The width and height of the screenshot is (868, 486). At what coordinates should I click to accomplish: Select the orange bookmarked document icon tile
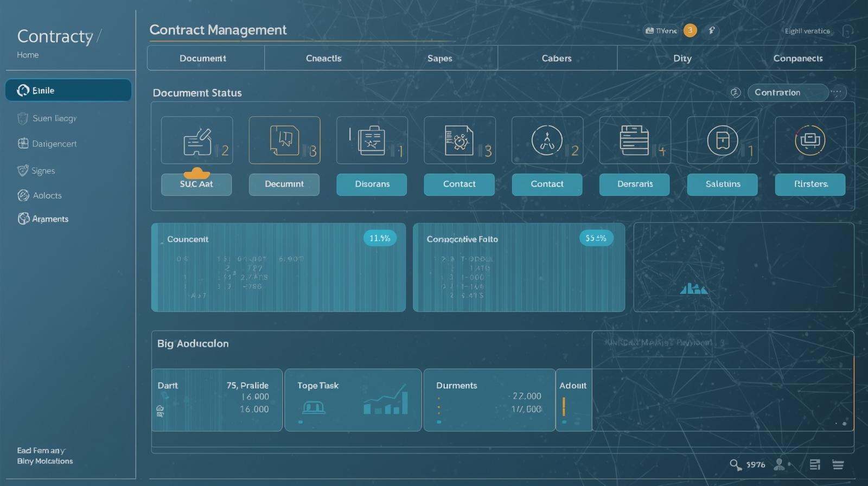pyautogui.click(x=284, y=140)
